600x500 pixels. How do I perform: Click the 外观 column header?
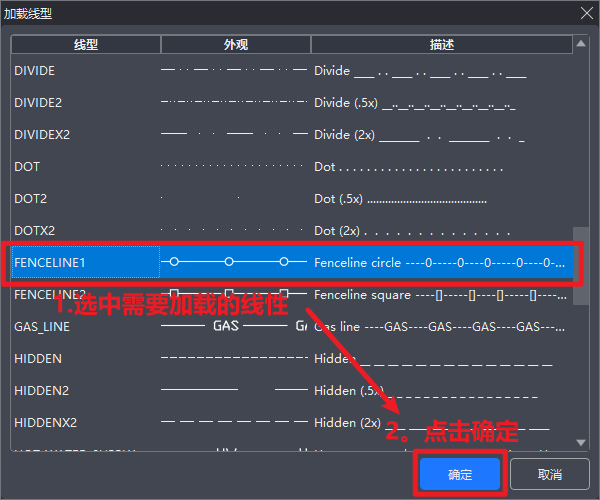click(x=236, y=45)
